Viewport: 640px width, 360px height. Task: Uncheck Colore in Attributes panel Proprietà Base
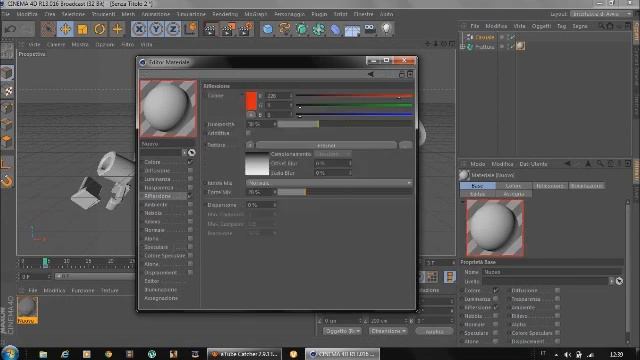[x=496, y=290]
